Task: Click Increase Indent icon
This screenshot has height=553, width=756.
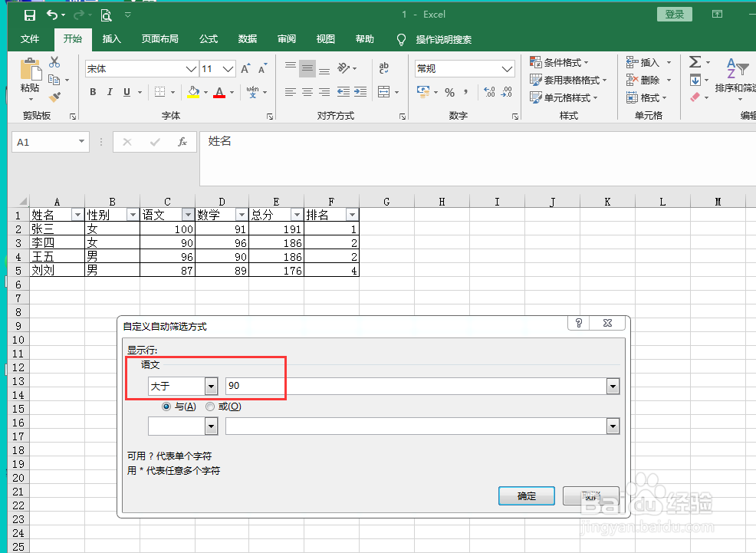Action: (360, 91)
